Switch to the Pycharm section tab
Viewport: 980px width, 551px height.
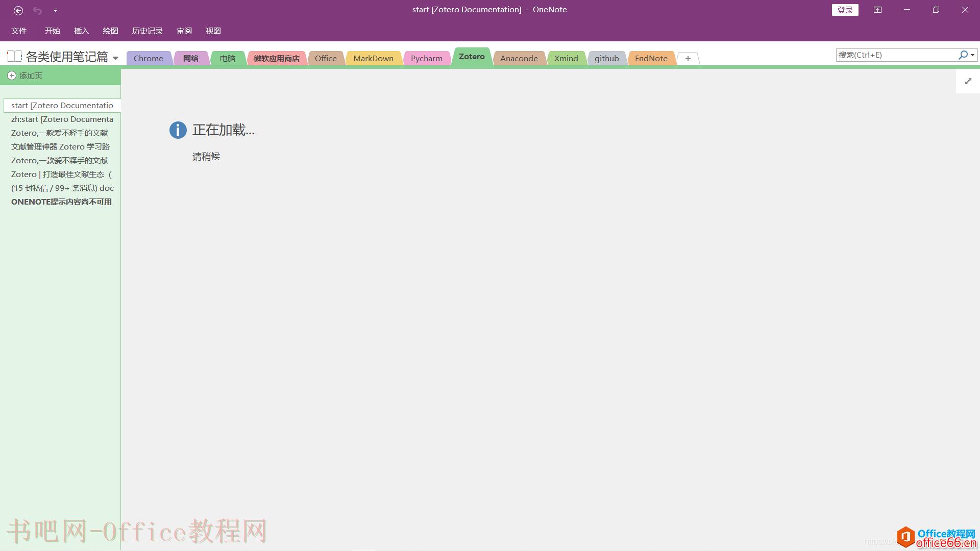coord(427,58)
